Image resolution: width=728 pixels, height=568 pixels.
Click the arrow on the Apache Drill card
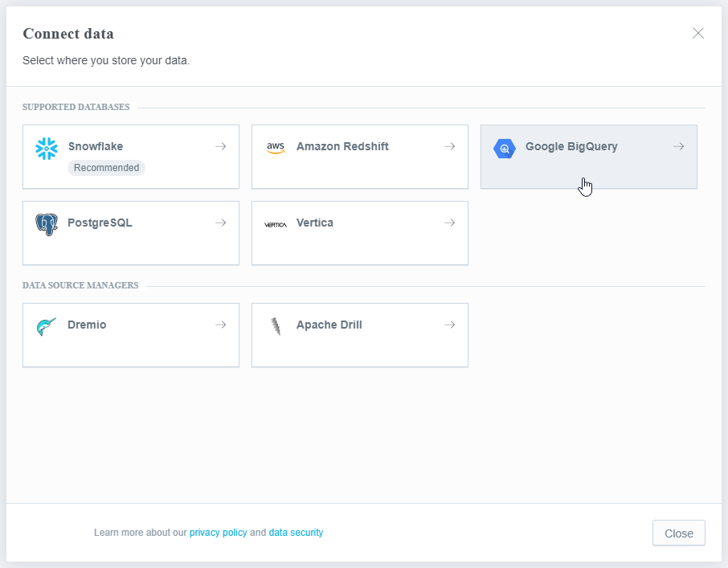[449, 325]
